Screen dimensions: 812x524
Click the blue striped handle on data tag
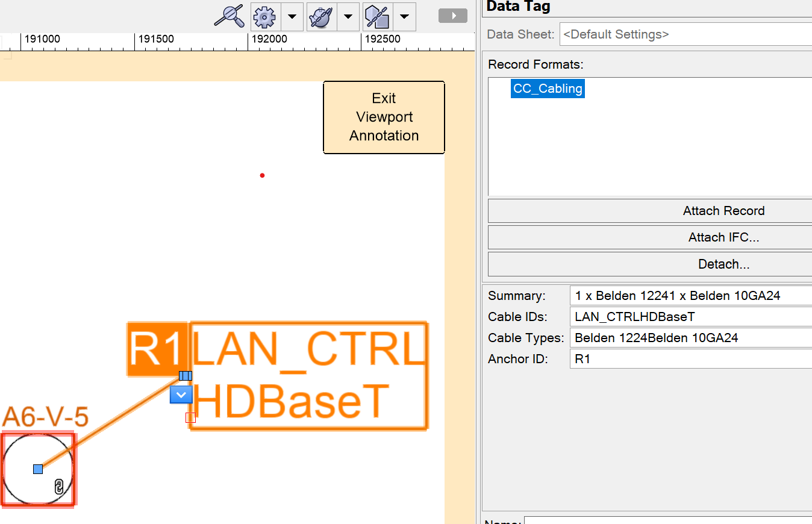[186, 376]
